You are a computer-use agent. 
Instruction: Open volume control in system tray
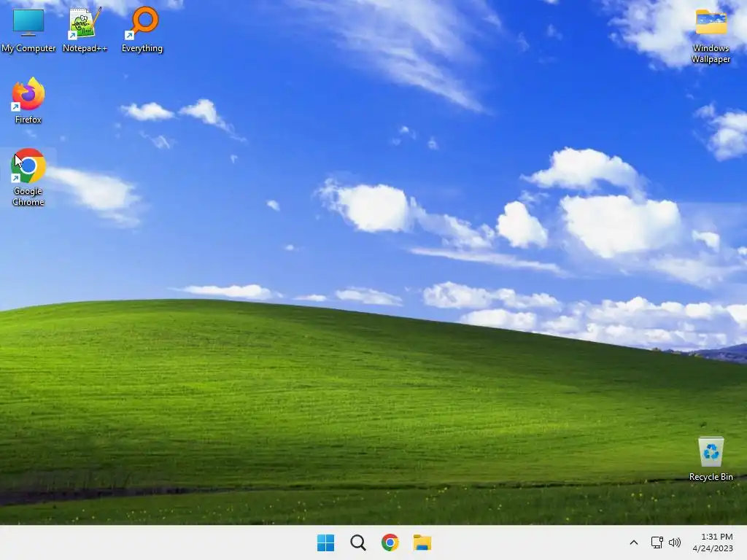[675, 542]
